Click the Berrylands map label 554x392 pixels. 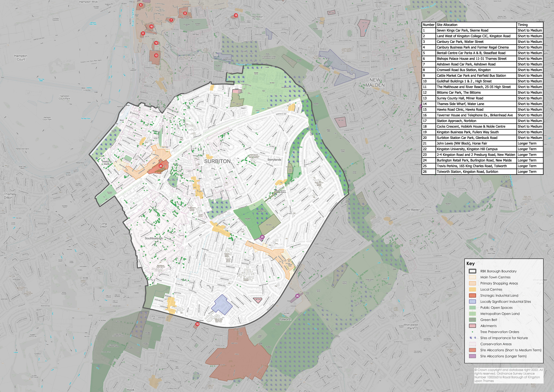pyautogui.click(x=274, y=160)
